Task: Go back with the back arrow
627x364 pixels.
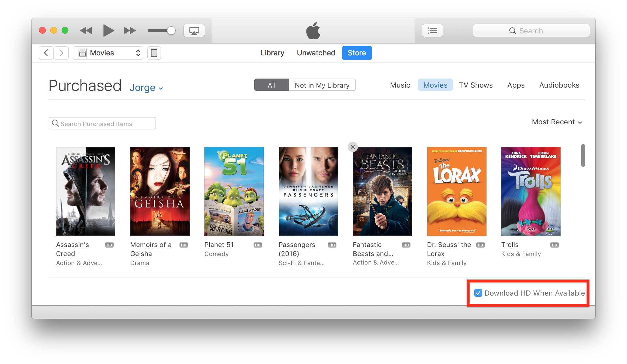Action: (46, 53)
